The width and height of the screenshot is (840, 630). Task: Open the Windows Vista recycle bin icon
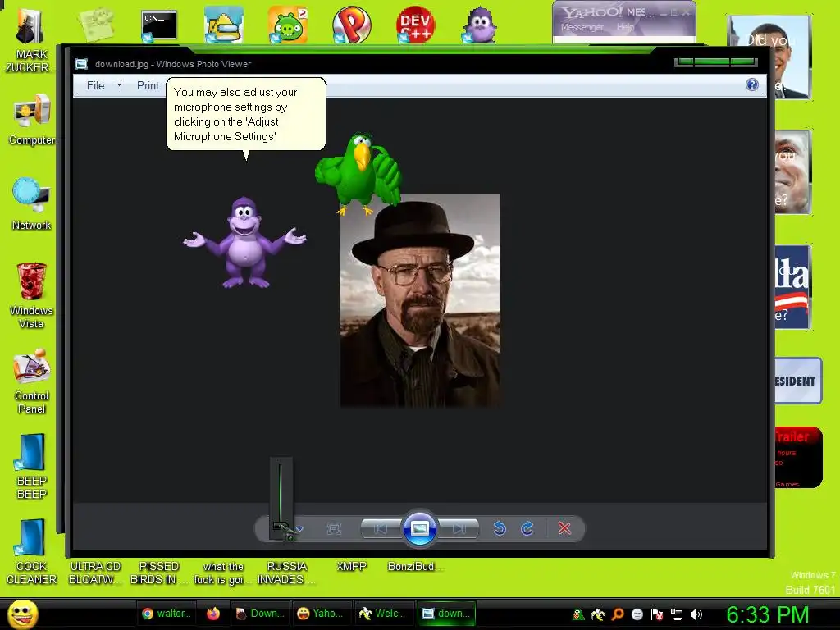32,295
